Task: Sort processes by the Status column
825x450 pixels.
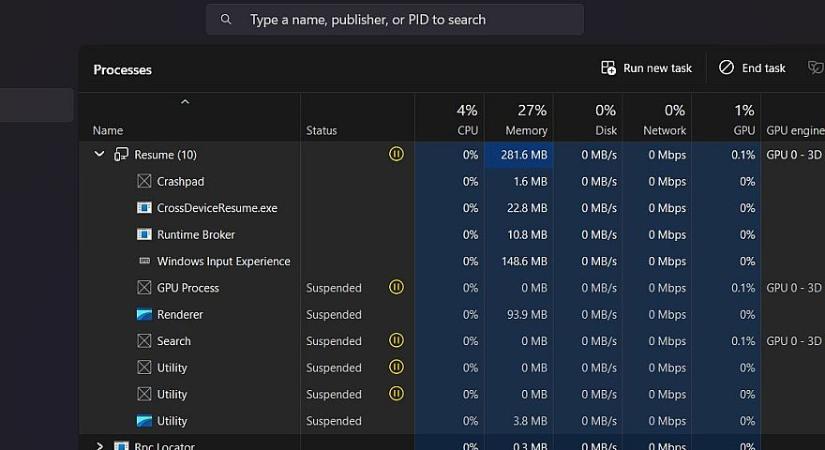Action: click(x=321, y=130)
